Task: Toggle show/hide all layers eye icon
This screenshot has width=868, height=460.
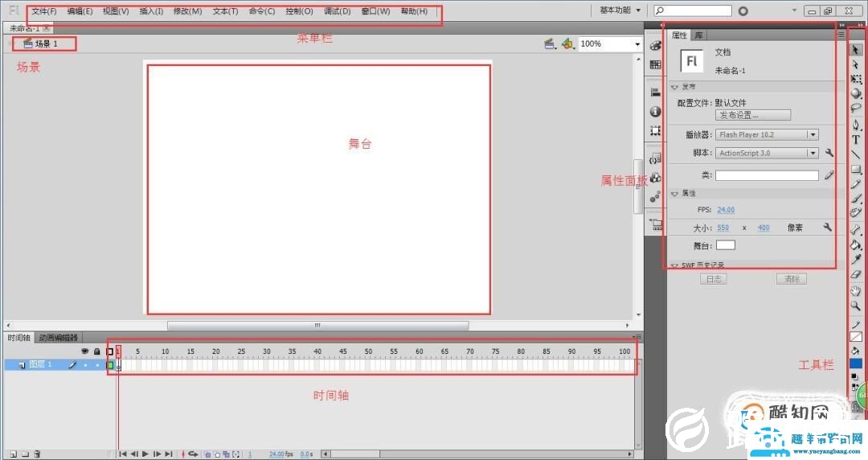Action: coord(84,351)
